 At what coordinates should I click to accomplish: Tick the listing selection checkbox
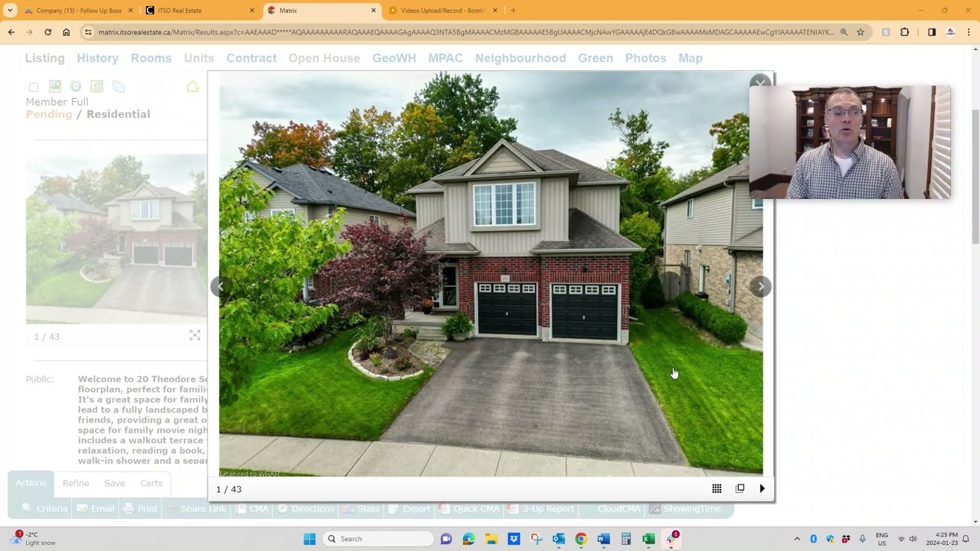click(x=34, y=87)
